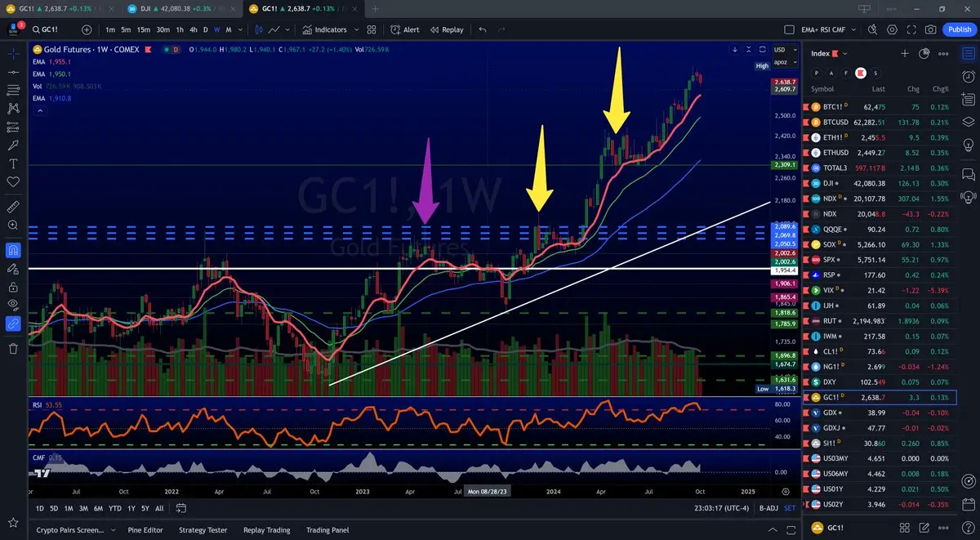Click the undo arrow
This screenshot has width=980, height=540.
point(483,29)
